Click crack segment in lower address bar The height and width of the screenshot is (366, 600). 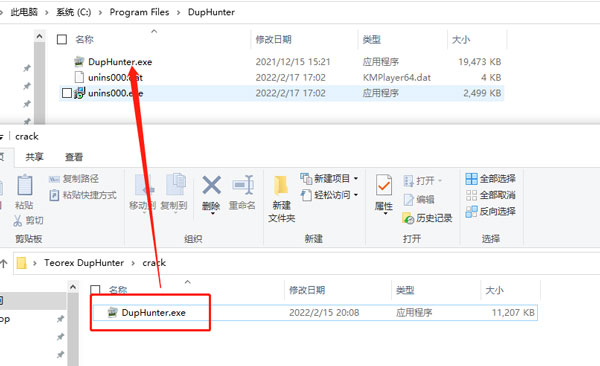coord(154,263)
